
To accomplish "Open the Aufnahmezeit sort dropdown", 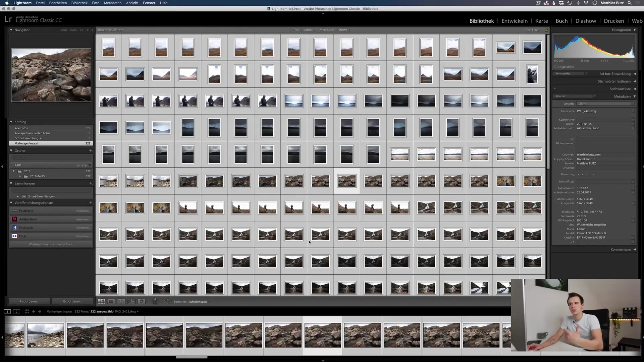I will coord(199,302).
